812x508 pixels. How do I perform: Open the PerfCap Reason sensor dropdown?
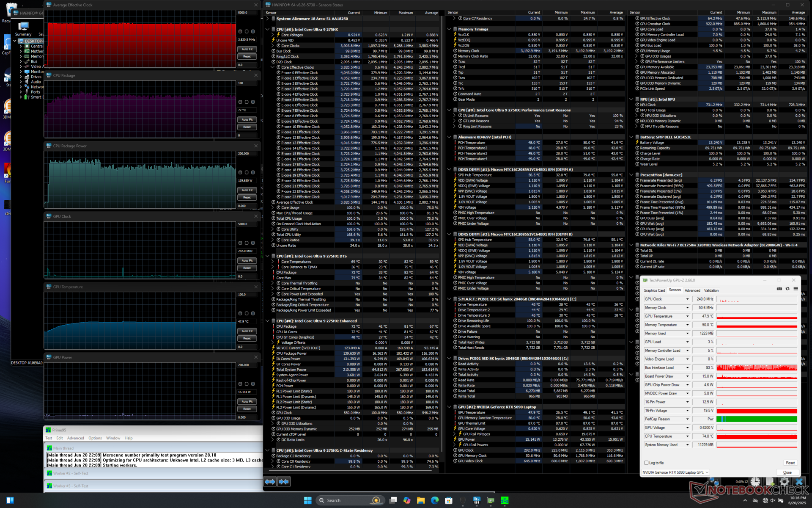click(x=687, y=419)
